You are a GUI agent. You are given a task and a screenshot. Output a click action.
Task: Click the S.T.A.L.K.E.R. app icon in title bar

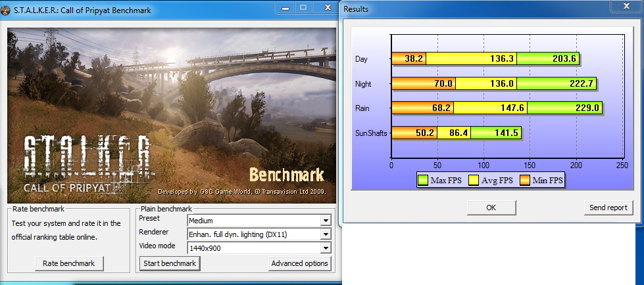[x=5, y=11]
